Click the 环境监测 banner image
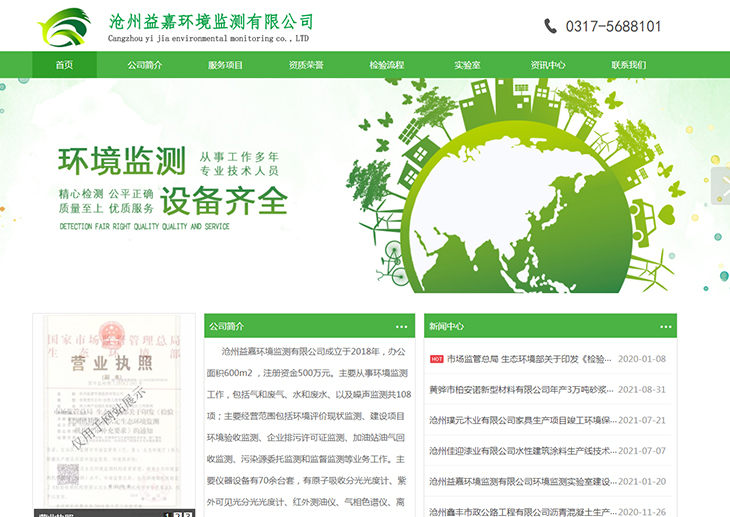Screen dimensions: 730x517 pyautogui.click(x=365, y=185)
